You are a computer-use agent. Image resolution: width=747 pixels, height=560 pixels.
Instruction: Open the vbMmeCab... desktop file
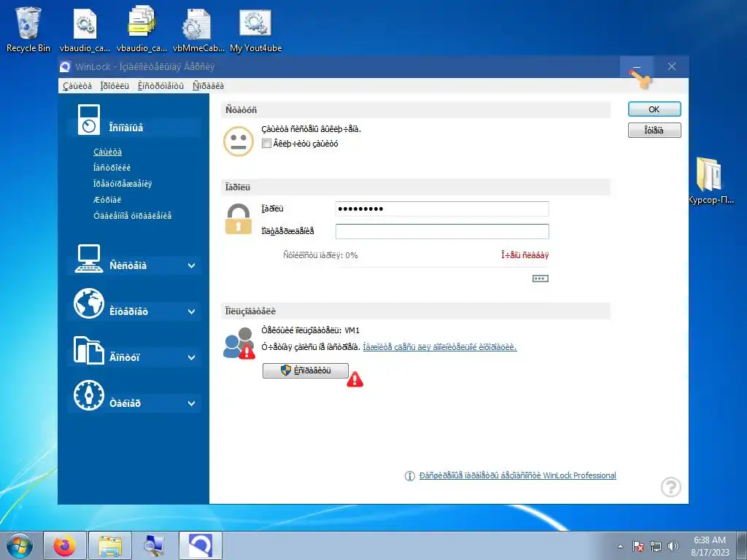198,29
